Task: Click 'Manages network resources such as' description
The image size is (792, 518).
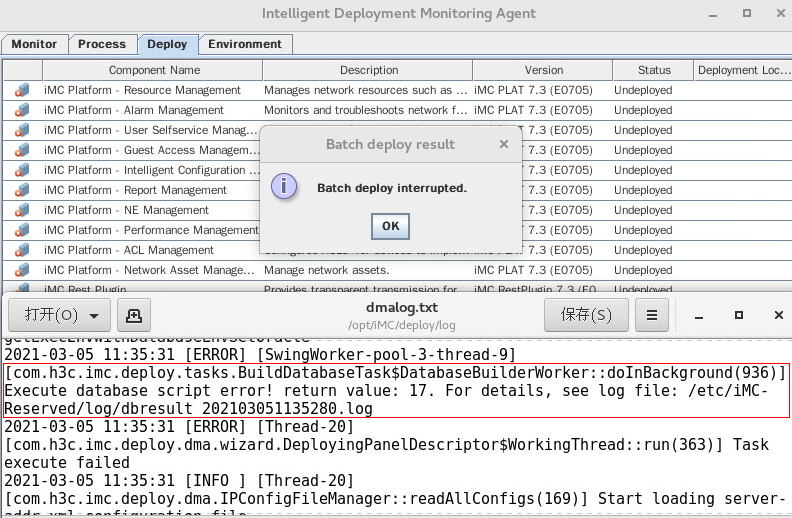Action: (366, 90)
